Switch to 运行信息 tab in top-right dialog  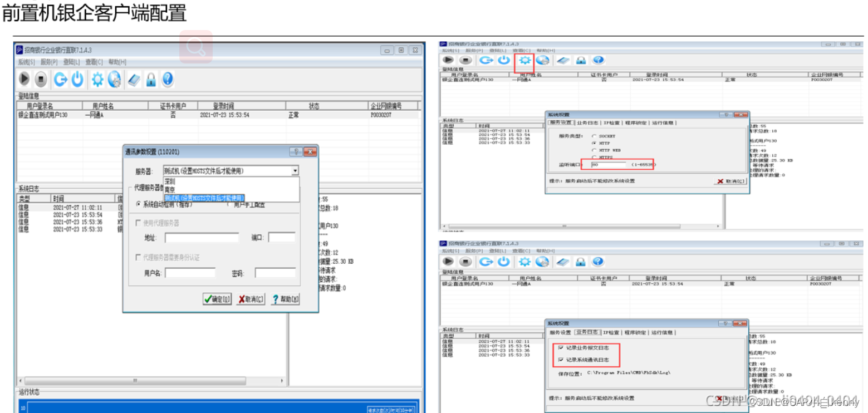[x=662, y=122]
